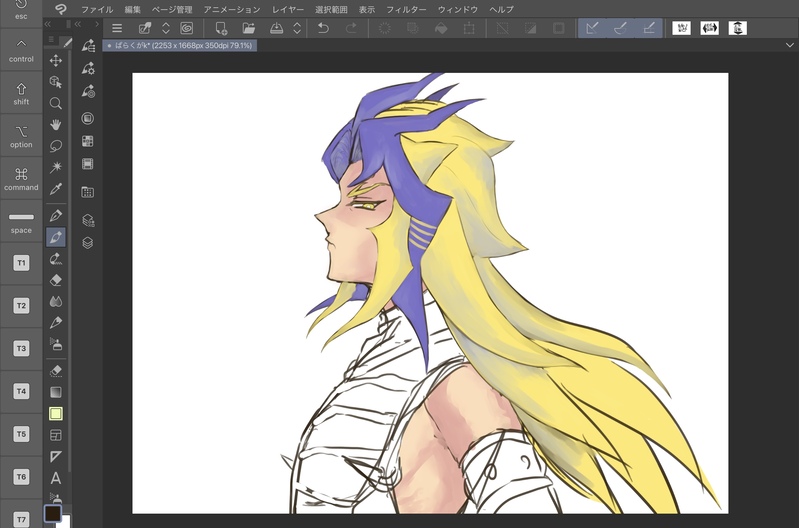Open a file with folder icon
This screenshot has height=528, width=799.
click(249, 28)
